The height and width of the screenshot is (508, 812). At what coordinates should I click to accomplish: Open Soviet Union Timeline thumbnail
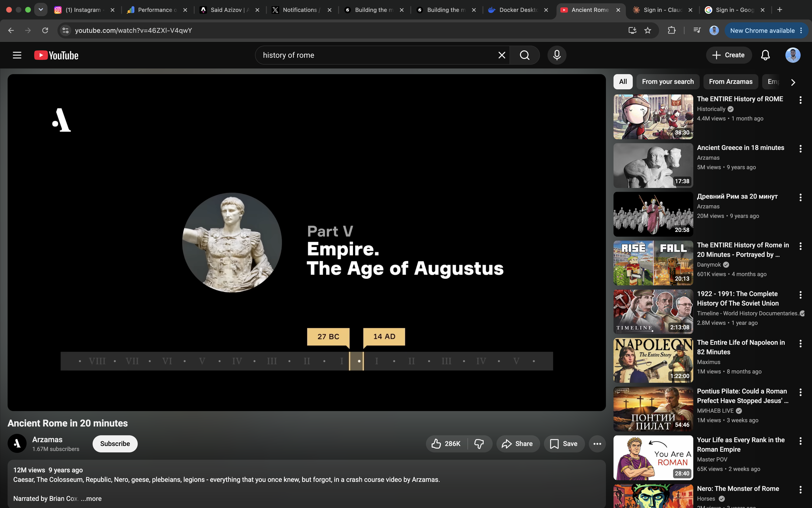tap(653, 312)
